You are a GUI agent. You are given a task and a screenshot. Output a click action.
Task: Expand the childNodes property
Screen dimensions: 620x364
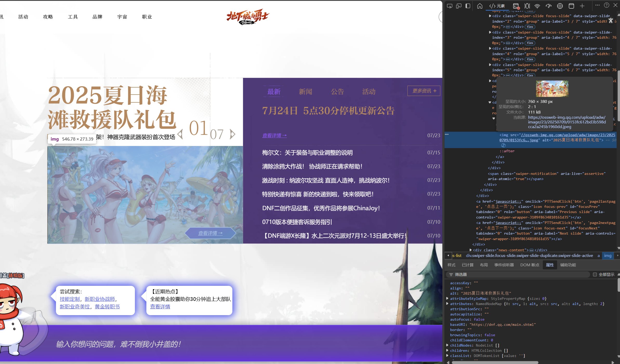(x=447, y=345)
